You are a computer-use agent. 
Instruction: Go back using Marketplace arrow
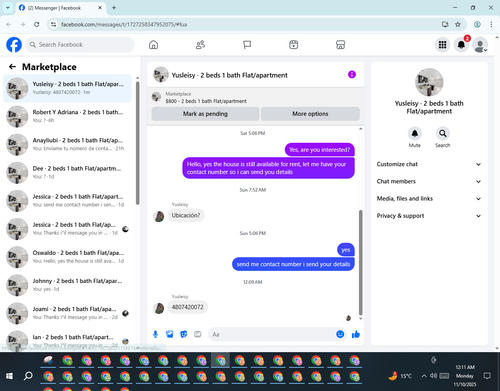pyautogui.click(x=12, y=67)
